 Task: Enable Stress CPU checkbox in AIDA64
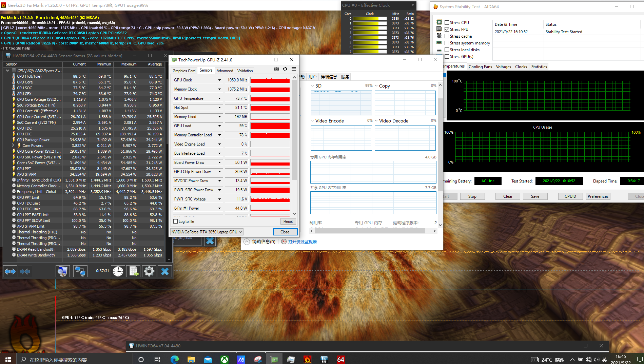447,22
